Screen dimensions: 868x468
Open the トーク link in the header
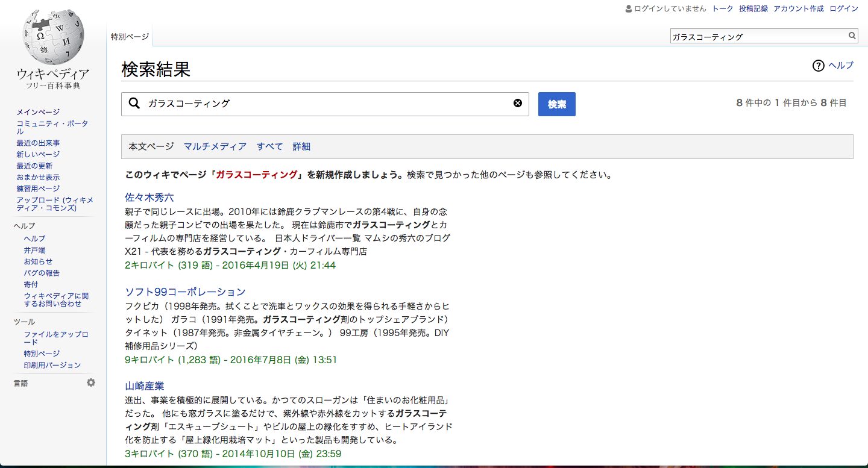pyautogui.click(x=723, y=8)
